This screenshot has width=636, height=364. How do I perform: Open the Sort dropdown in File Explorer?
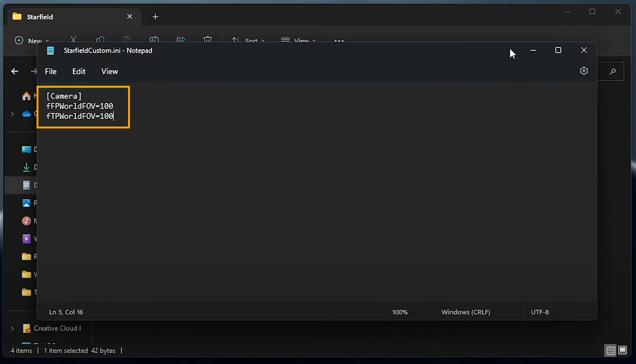click(248, 41)
